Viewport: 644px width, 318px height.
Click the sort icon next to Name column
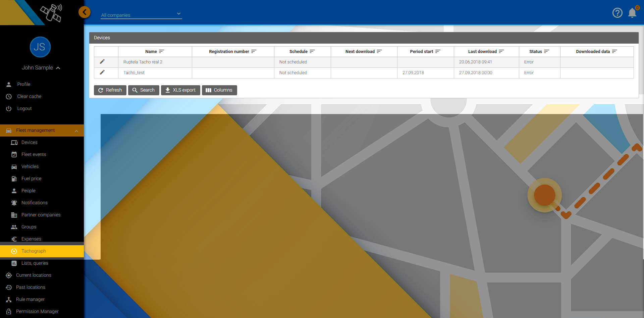(x=162, y=51)
